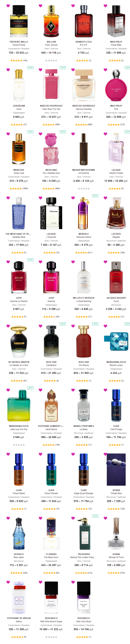Click star rating of Moschino Toy 2 Bubble Gum
This screenshot has width=130, height=644.
(49, 188)
